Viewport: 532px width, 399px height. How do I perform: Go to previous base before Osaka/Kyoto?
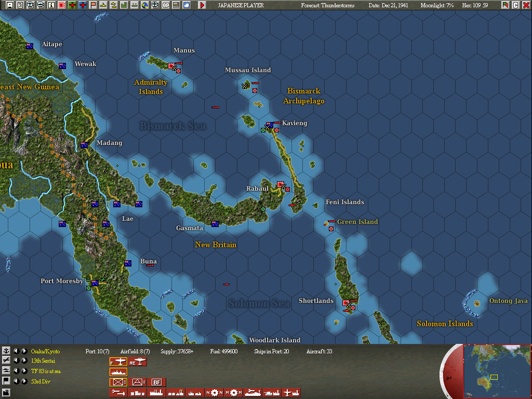tap(16, 351)
